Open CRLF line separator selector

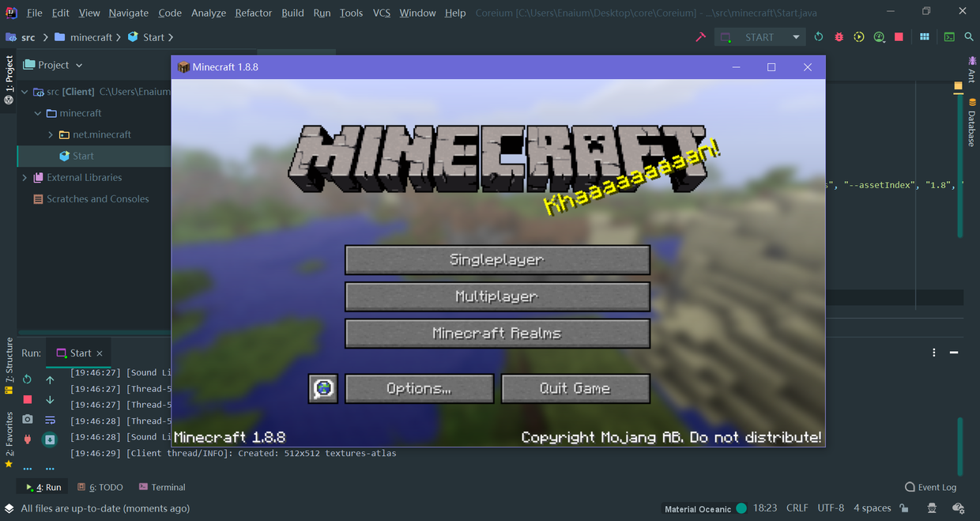(797, 508)
